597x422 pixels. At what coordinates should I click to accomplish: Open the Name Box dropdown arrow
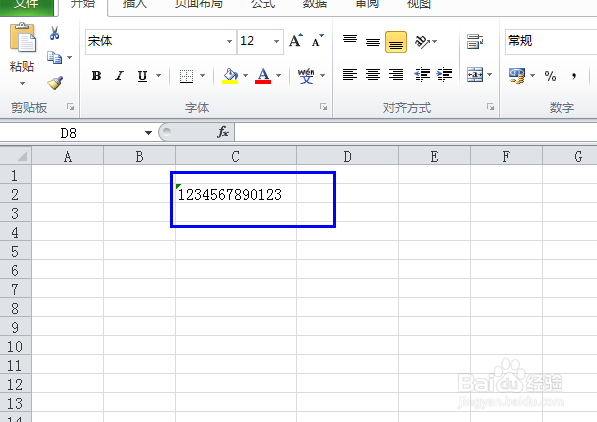tap(148, 133)
